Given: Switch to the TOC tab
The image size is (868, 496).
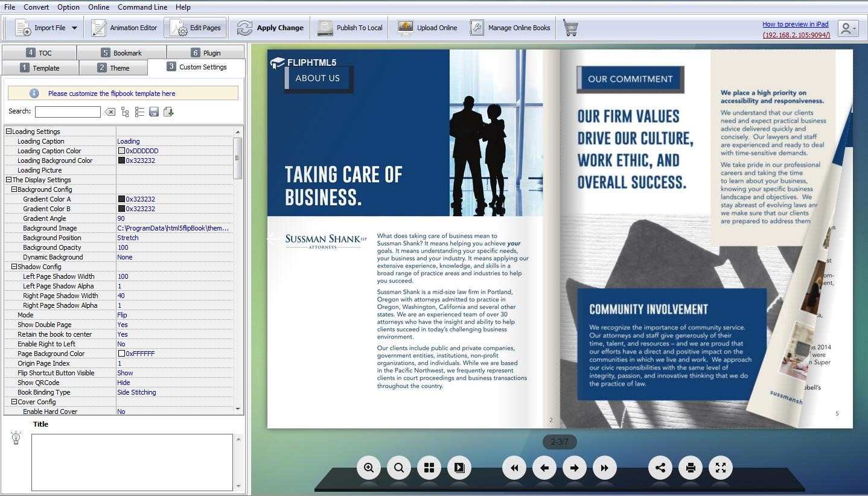Looking at the screenshot, I should (39, 52).
